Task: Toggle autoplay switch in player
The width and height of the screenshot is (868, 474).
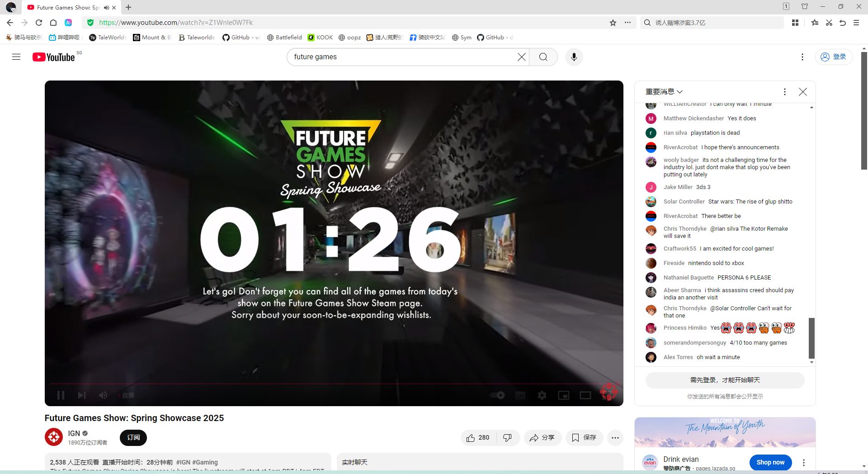Action: tap(498, 395)
